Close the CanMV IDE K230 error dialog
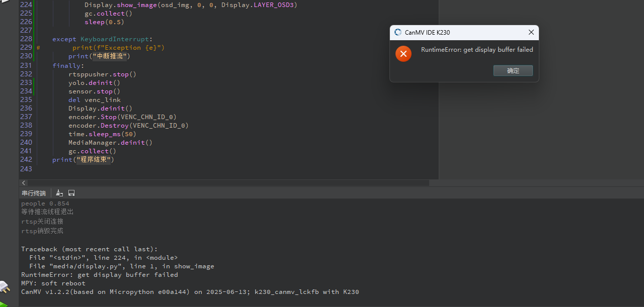This screenshot has height=307, width=644. pyautogui.click(x=531, y=32)
